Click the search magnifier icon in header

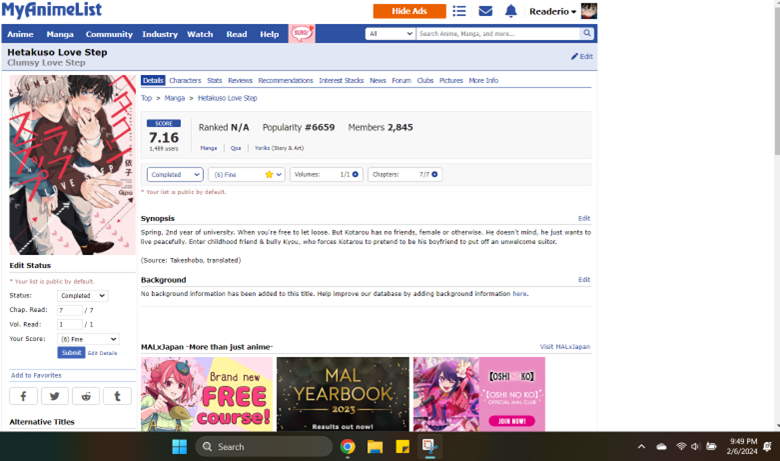588,33
